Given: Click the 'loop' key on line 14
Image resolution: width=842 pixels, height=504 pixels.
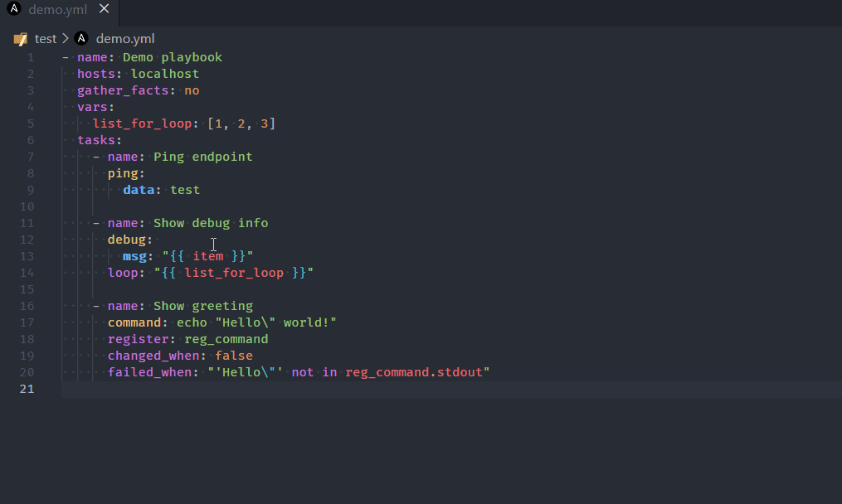Looking at the screenshot, I should click(123, 274).
